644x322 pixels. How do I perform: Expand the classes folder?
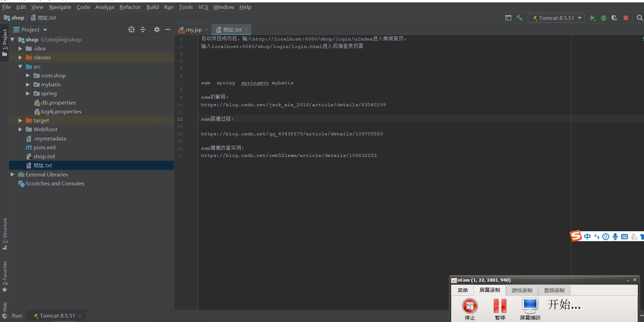(20, 58)
